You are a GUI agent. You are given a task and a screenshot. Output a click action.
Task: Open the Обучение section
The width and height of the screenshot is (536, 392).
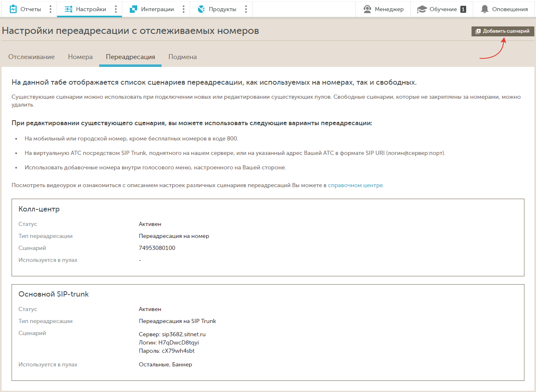pyautogui.click(x=442, y=9)
